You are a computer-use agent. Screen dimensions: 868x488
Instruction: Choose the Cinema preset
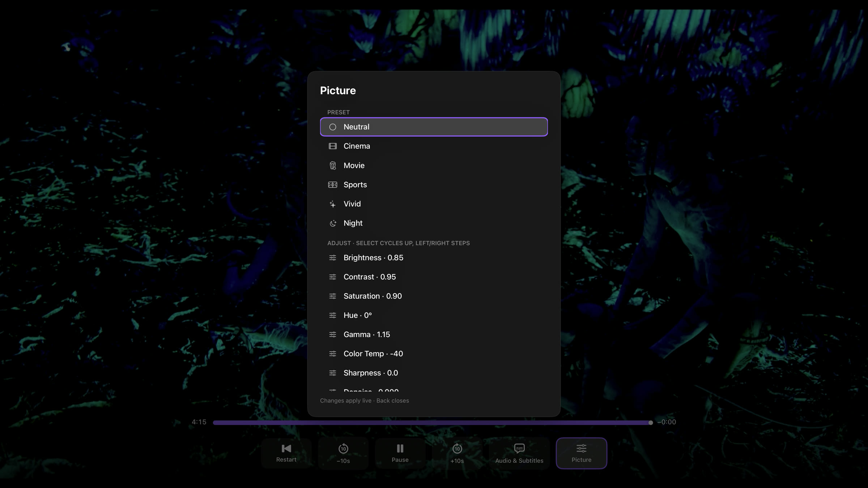(x=434, y=146)
